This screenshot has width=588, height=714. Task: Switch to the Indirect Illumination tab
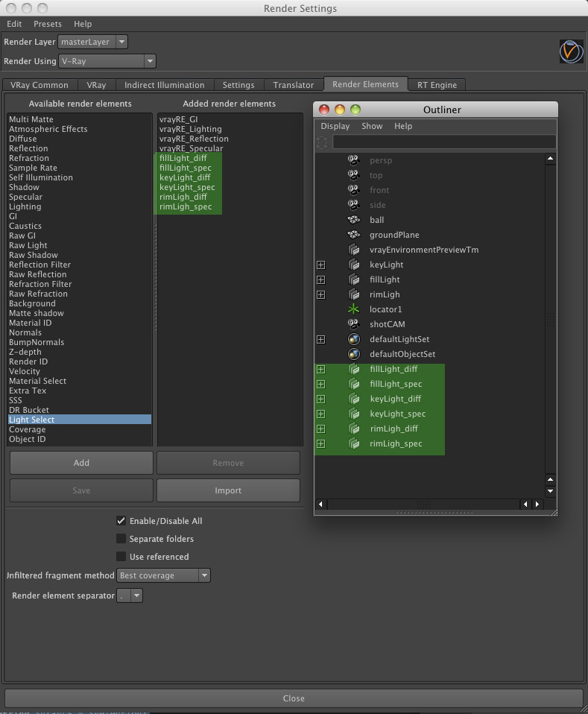[x=165, y=85]
